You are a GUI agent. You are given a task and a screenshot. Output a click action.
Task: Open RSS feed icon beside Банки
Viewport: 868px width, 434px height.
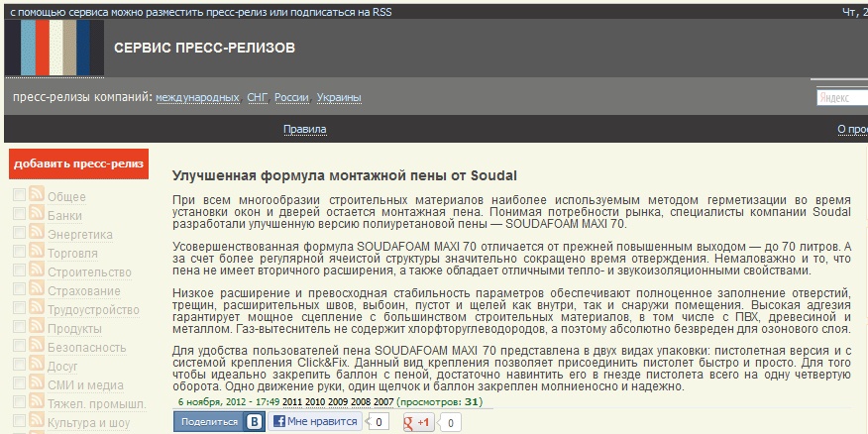tap(37, 213)
